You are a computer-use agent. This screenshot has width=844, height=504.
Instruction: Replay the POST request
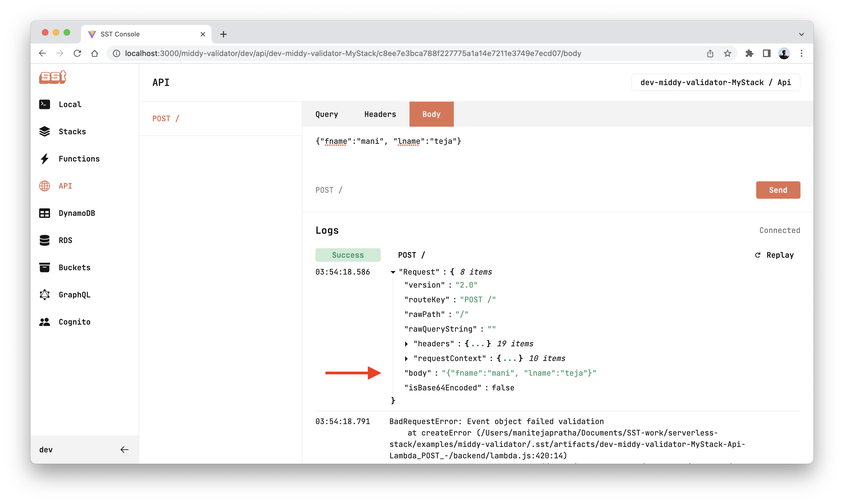[774, 255]
